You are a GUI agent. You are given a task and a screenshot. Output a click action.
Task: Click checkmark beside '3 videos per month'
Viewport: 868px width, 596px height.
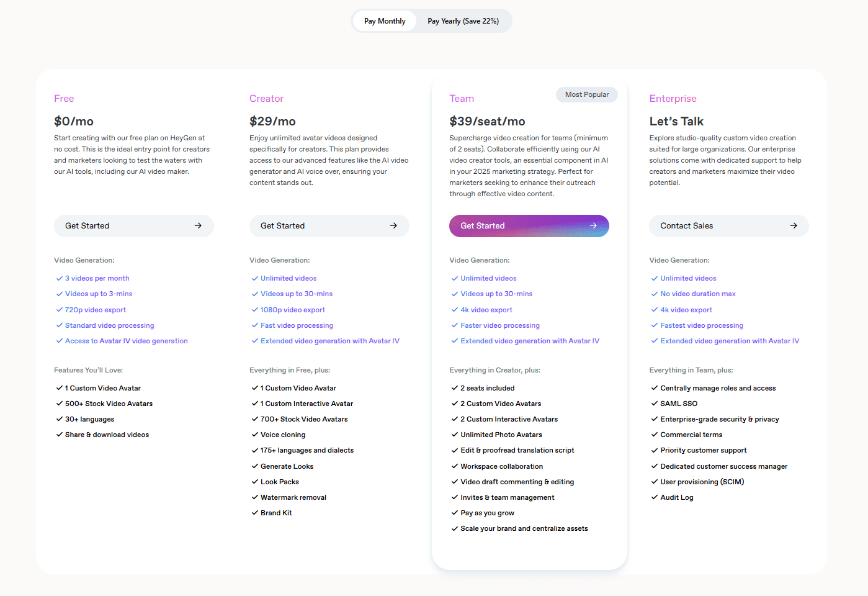(x=60, y=279)
